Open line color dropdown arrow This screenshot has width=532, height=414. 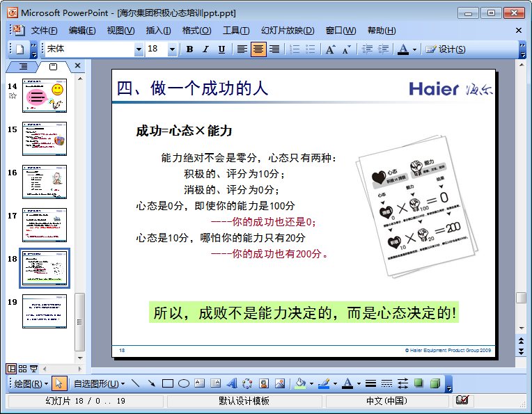[x=335, y=383]
